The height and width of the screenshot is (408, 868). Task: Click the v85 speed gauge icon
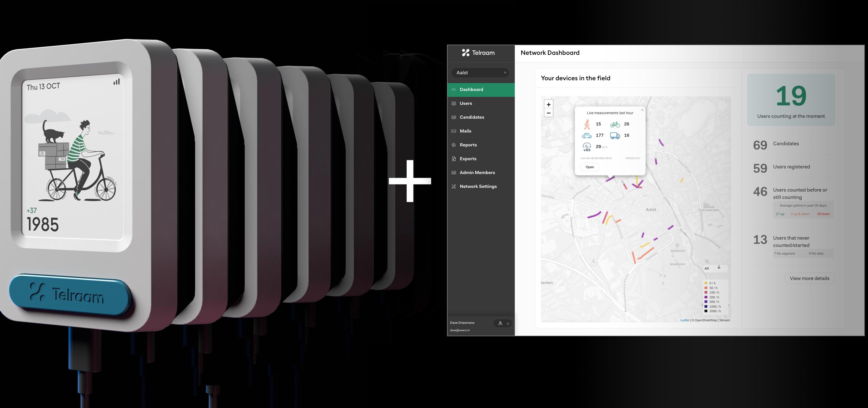coord(587,147)
